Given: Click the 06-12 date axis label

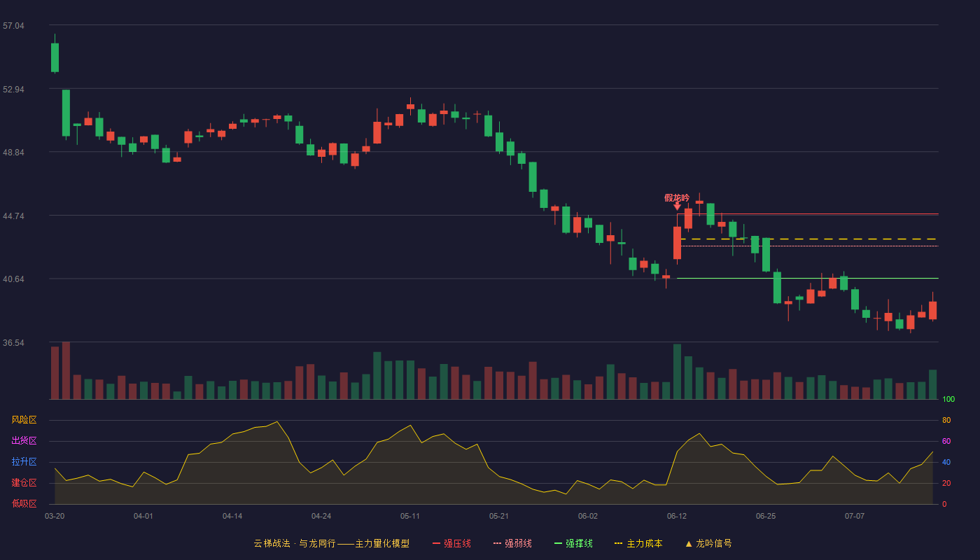Looking at the screenshot, I should 677,516.
